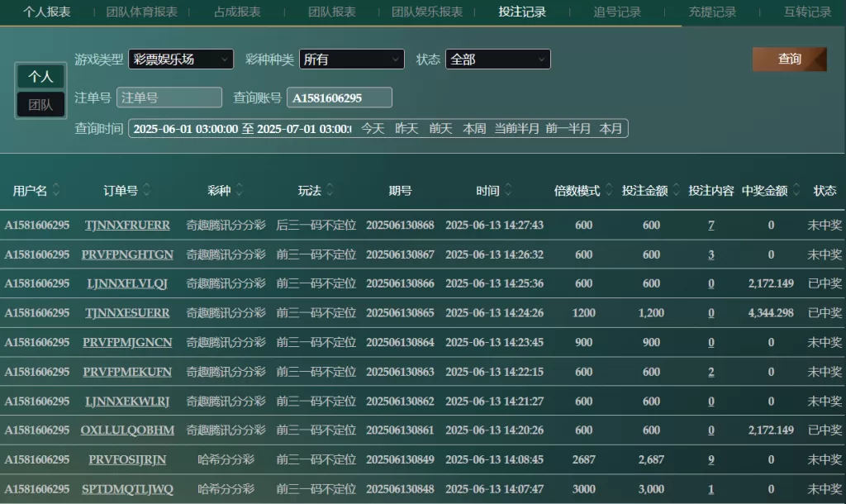
Task: Select 团队 view toggle
Action: click(x=40, y=105)
